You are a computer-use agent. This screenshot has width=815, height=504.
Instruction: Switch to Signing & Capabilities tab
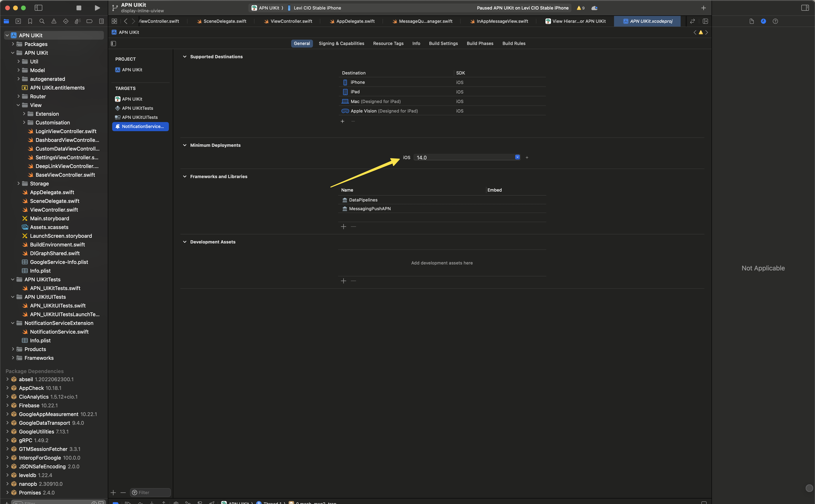click(341, 43)
